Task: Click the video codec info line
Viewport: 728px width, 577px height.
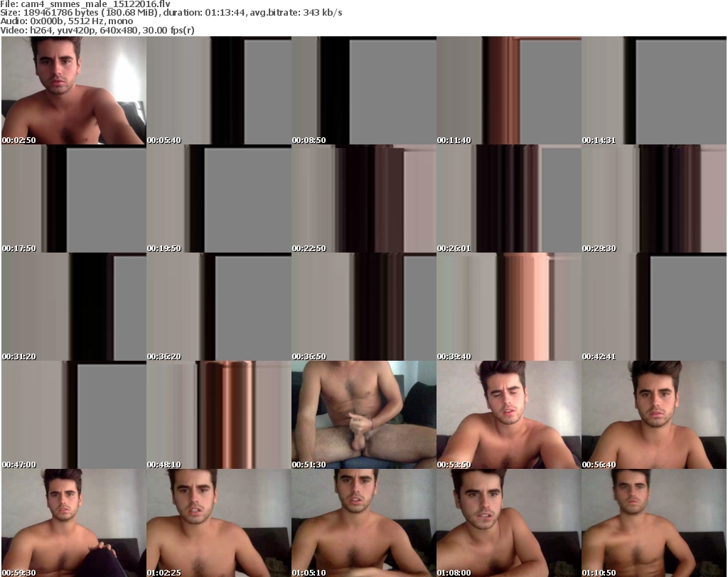Action: [98, 30]
